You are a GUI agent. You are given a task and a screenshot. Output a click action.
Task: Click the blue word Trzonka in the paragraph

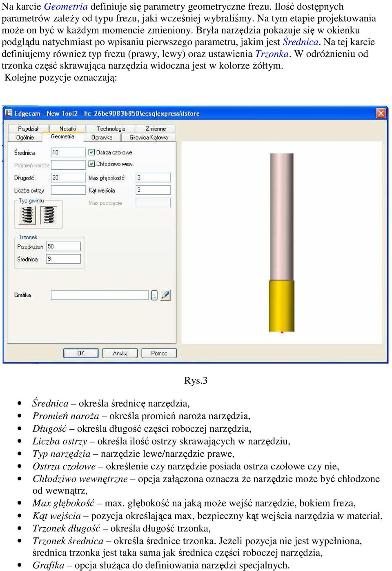272,54
